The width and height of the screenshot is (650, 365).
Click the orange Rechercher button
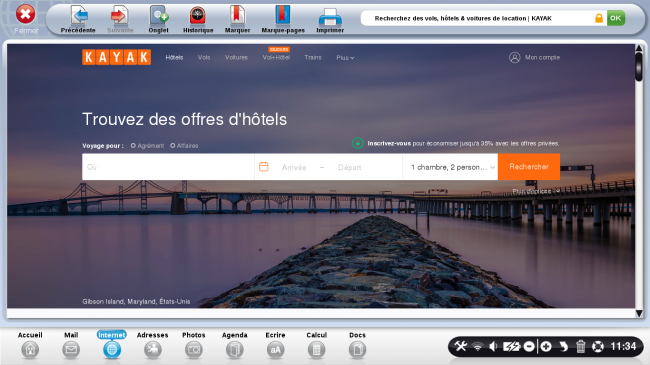(x=529, y=167)
